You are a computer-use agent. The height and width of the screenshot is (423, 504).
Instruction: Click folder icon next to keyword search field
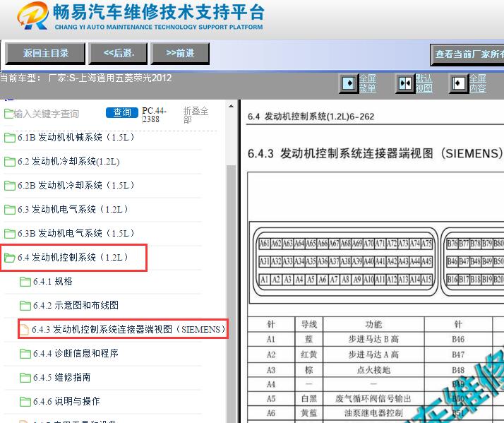[x=8, y=114]
